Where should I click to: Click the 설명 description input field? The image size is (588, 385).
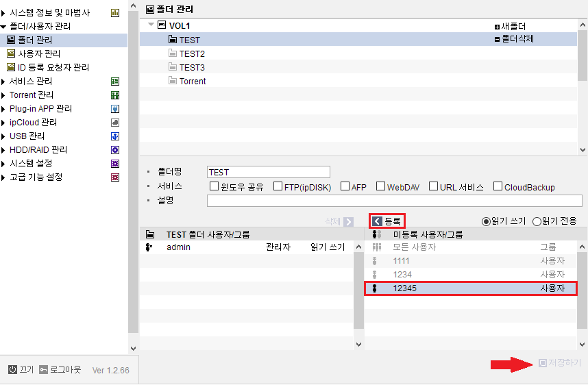395,201
